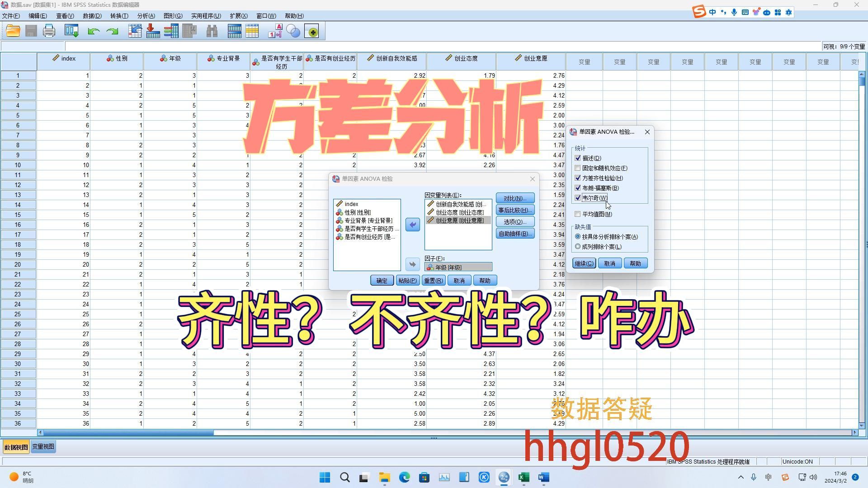Click the 描述 checkbox in statistics

coord(578,158)
